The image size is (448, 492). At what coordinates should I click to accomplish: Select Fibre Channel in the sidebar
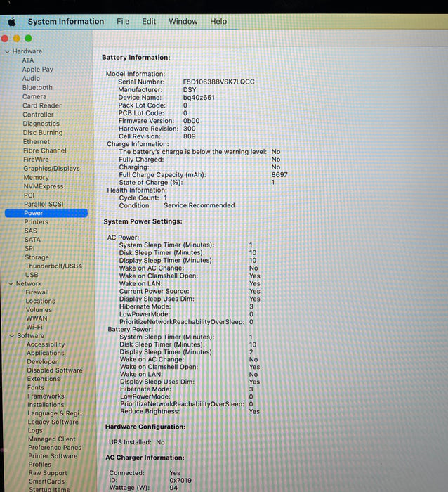point(45,150)
